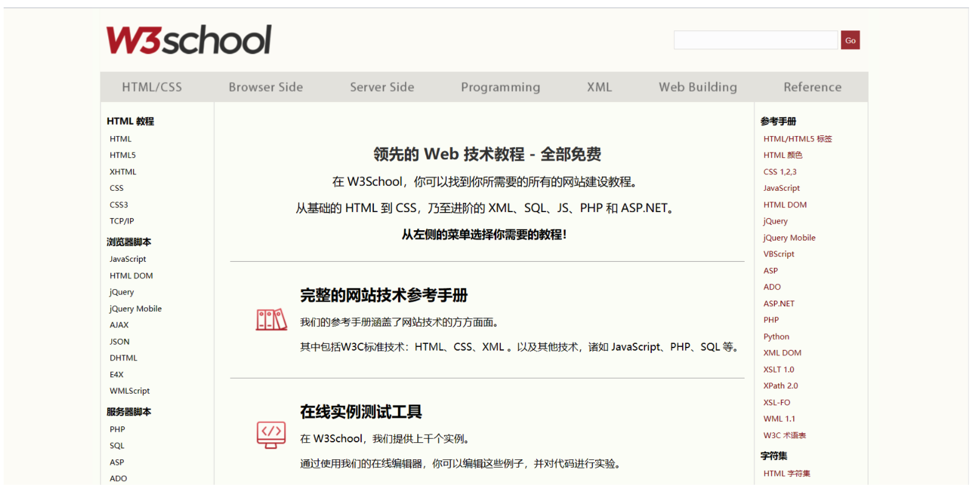Open the XSLT 1.0 reference link

[x=779, y=369]
